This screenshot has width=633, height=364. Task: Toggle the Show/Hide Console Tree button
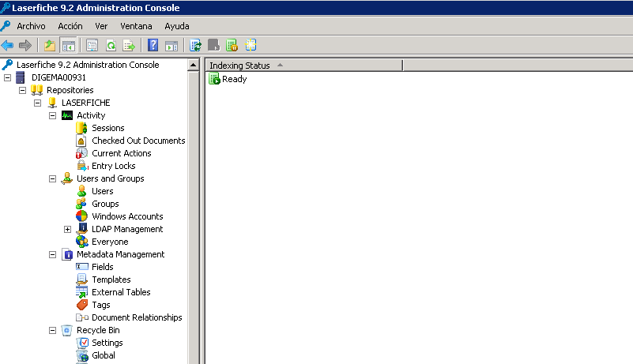click(68, 45)
